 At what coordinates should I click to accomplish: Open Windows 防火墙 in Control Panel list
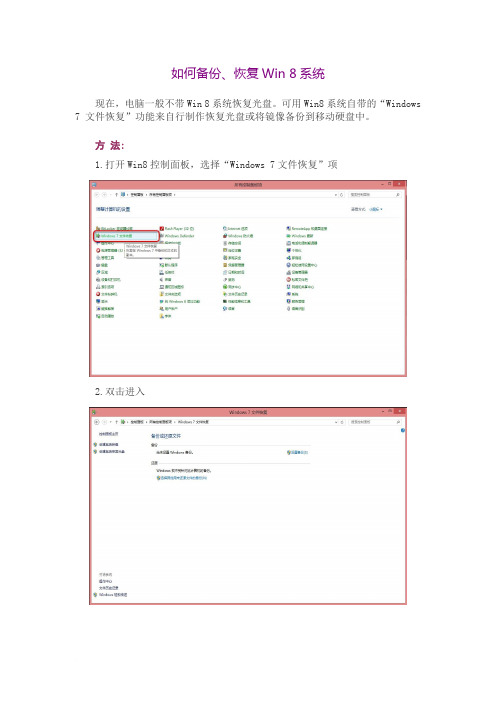tap(238, 235)
